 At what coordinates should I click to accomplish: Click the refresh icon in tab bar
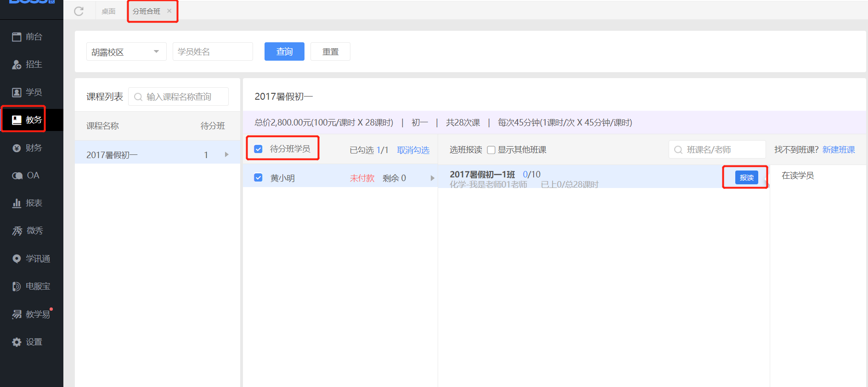(x=79, y=11)
